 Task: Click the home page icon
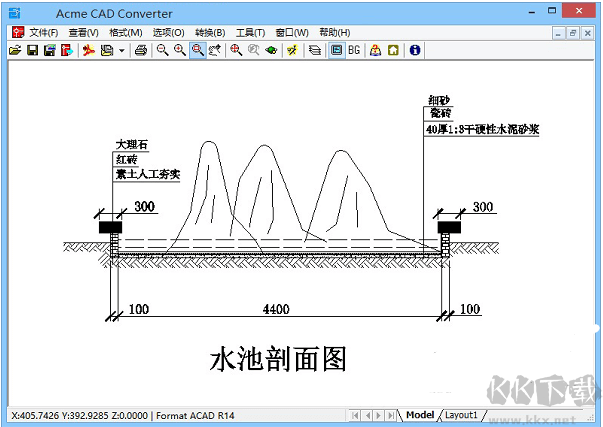(x=393, y=50)
